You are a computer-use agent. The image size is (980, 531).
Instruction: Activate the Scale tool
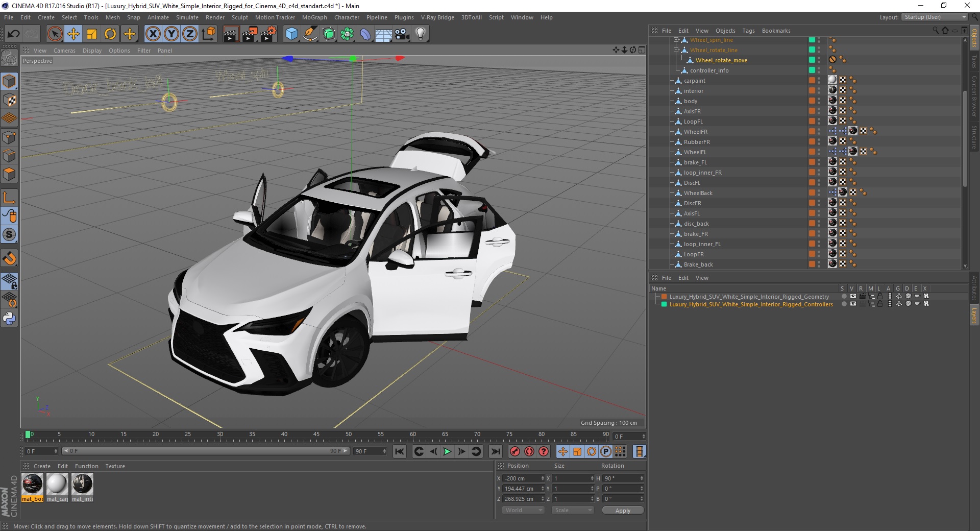coord(92,34)
